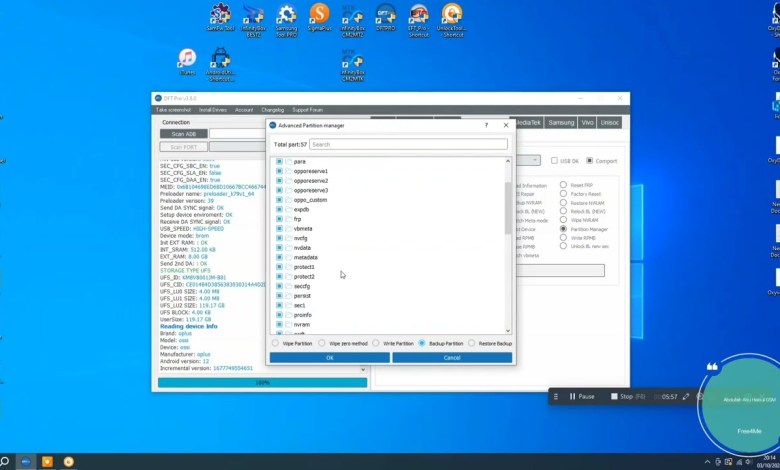Launch the Samsung Tool PRO desktop icon
This screenshot has height=470, width=780.
(287, 19)
